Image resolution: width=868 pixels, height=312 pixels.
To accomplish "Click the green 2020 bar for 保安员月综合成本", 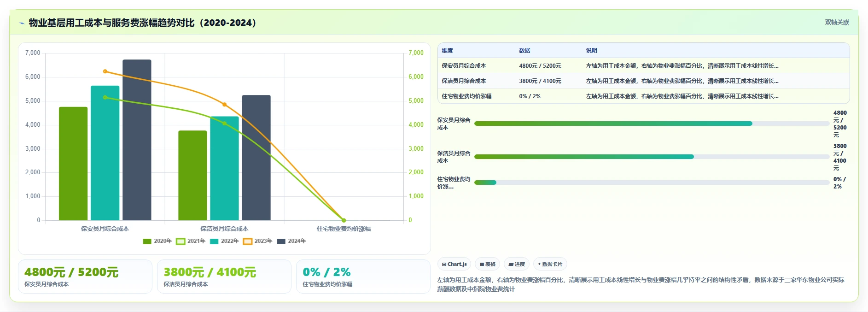I will [73, 164].
